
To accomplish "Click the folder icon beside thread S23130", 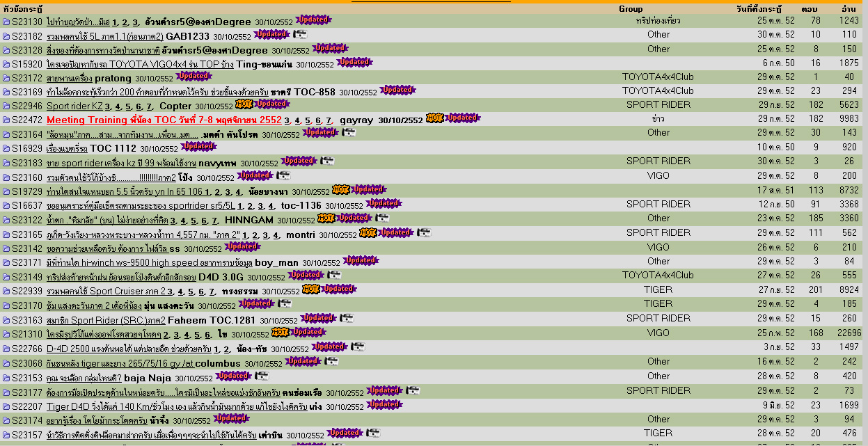I will [6, 22].
